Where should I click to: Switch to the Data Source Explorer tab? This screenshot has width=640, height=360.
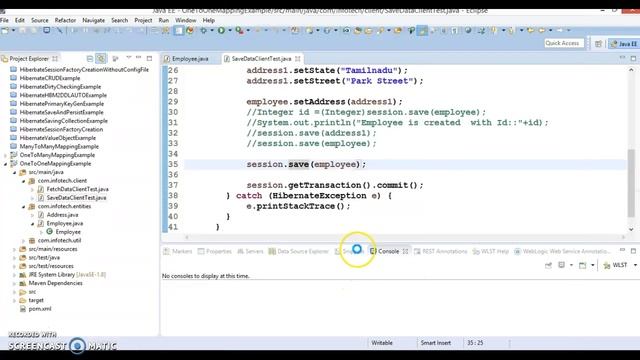298,251
